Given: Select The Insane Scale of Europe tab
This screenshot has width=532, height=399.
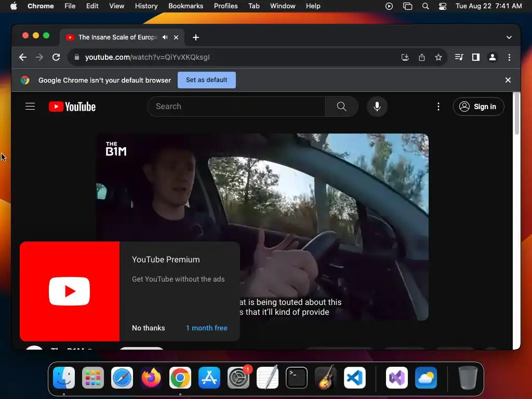Looking at the screenshot, I should (x=117, y=37).
